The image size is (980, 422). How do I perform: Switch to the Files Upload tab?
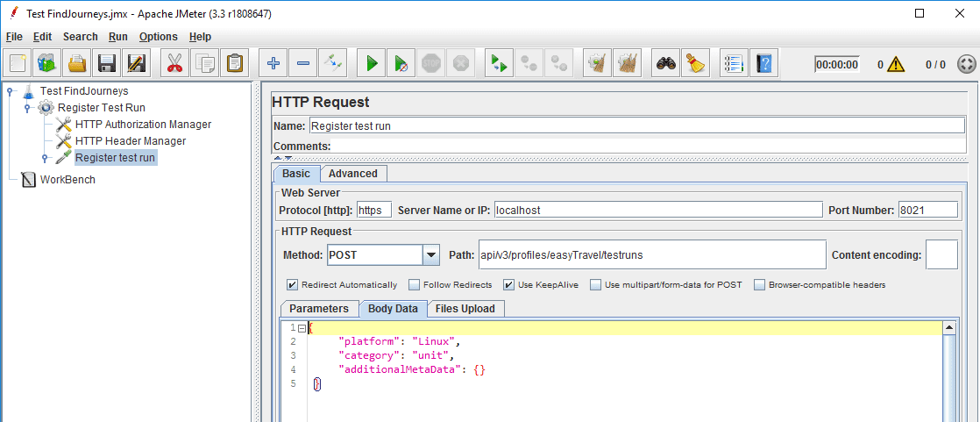(465, 308)
